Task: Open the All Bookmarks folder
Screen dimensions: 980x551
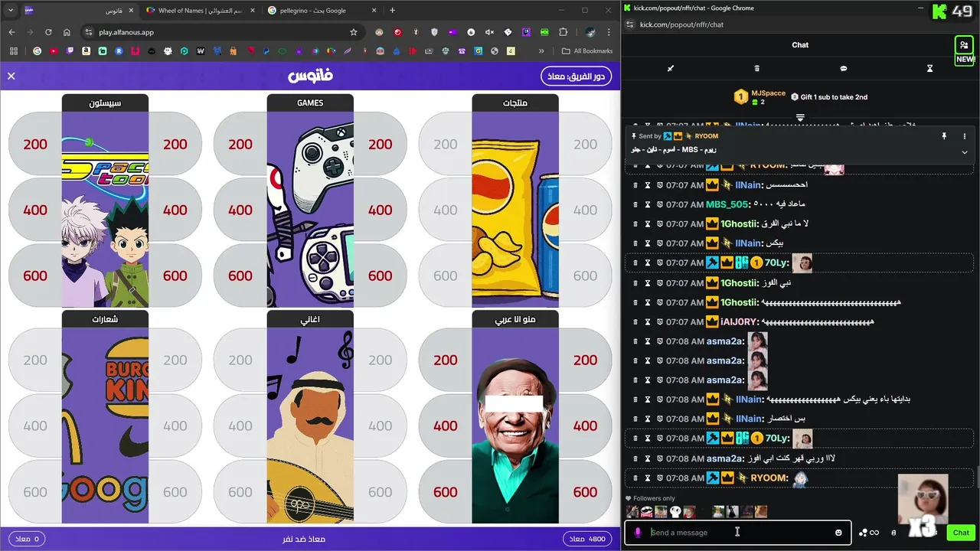Action: pyautogui.click(x=587, y=51)
